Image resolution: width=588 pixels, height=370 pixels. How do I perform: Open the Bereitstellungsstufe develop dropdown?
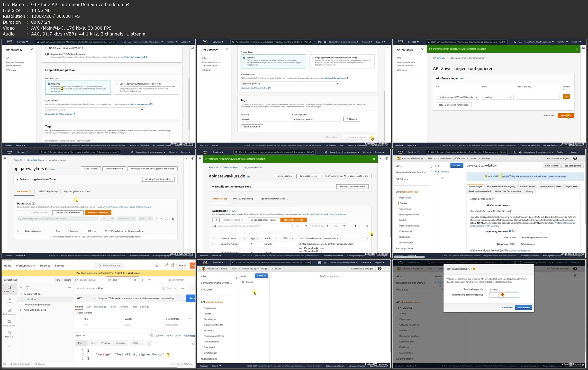(x=503, y=290)
